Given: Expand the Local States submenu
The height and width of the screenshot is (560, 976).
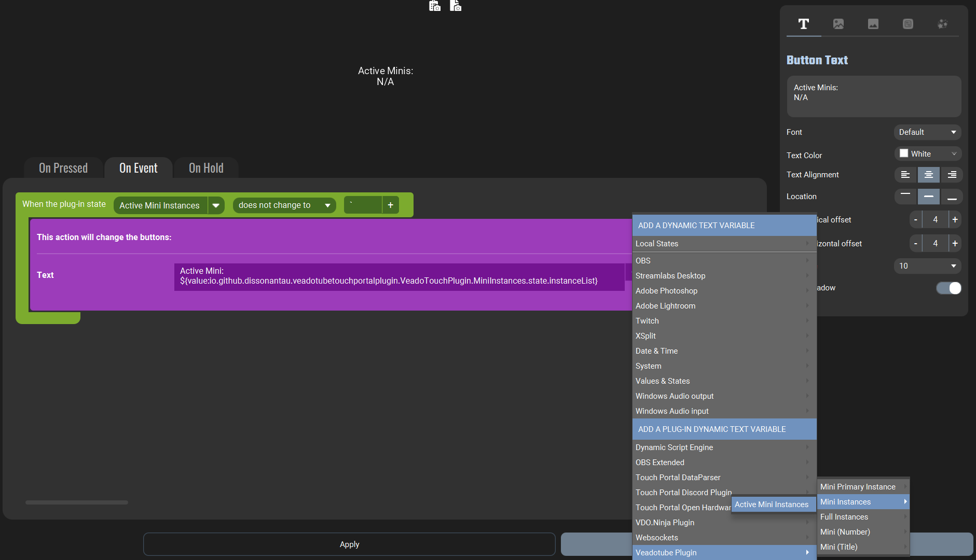Looking at the screenshot, I should [724, 244].
